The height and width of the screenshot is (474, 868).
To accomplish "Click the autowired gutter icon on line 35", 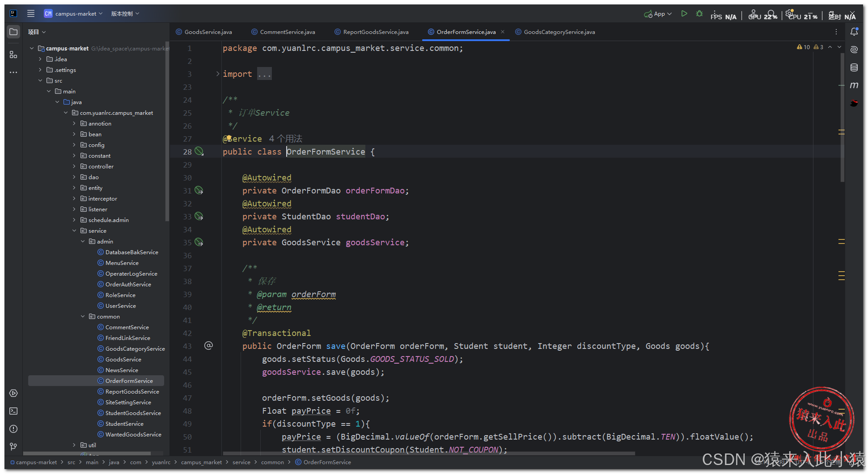I will pyautogui.click(x=199, y=243).
